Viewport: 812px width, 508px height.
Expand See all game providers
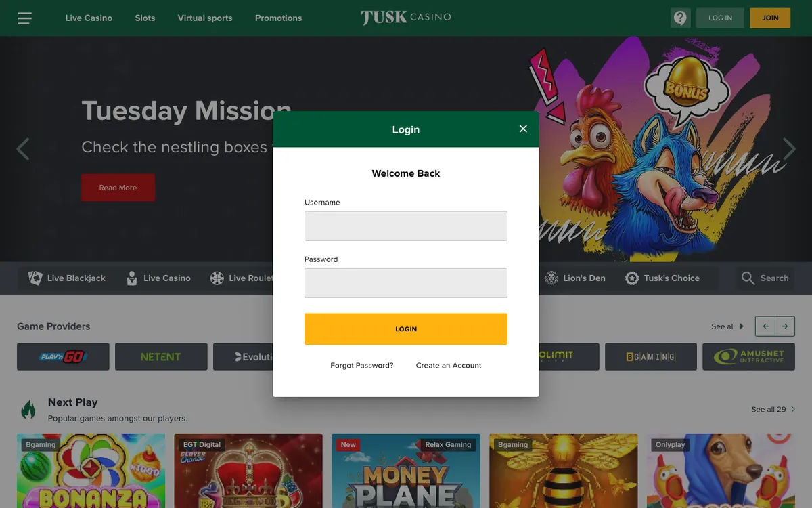coord(727,326)
